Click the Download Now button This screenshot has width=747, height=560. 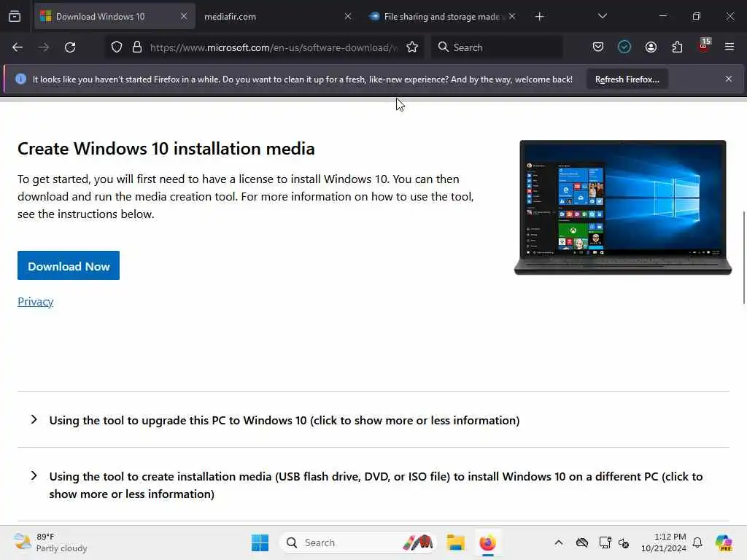69,265
